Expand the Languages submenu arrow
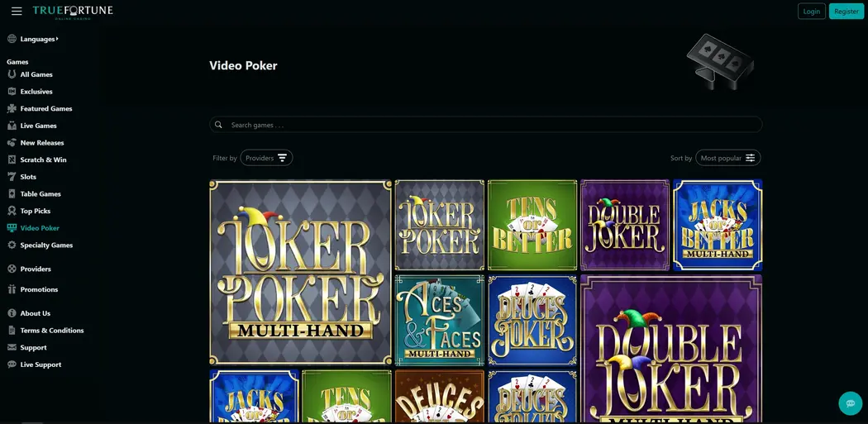 click(57, 39)
